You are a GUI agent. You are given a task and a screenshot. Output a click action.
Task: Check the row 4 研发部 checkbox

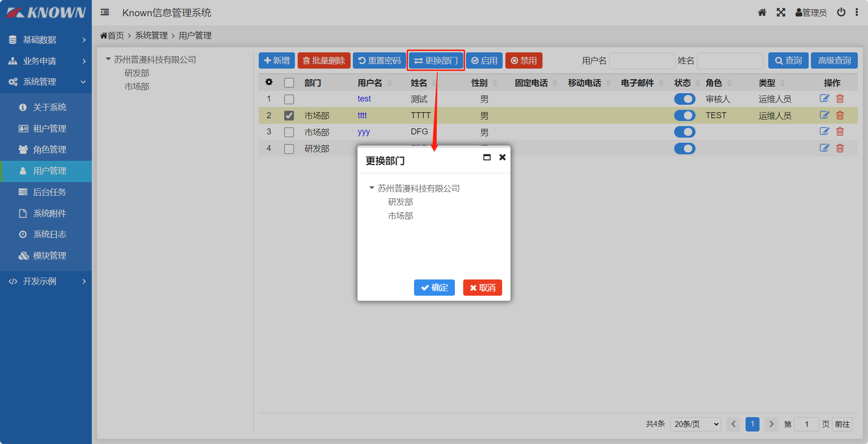click(289, 149)
